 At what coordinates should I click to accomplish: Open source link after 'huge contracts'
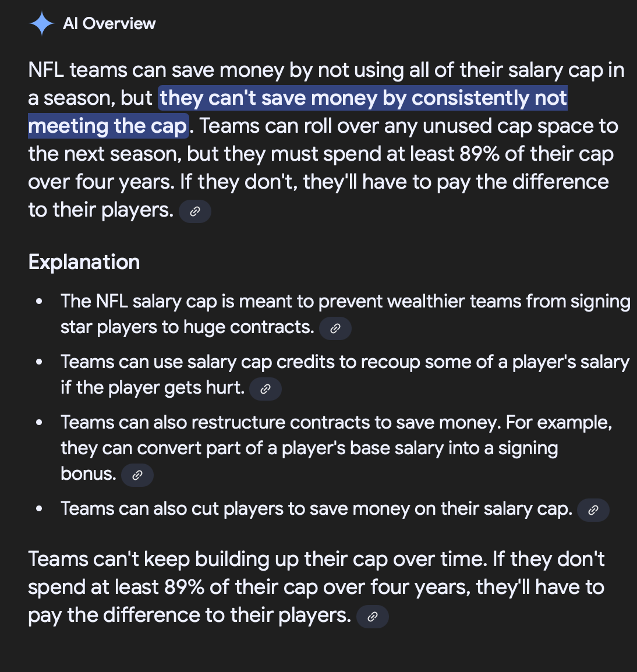pyautogui.click(x=335, y=328)
